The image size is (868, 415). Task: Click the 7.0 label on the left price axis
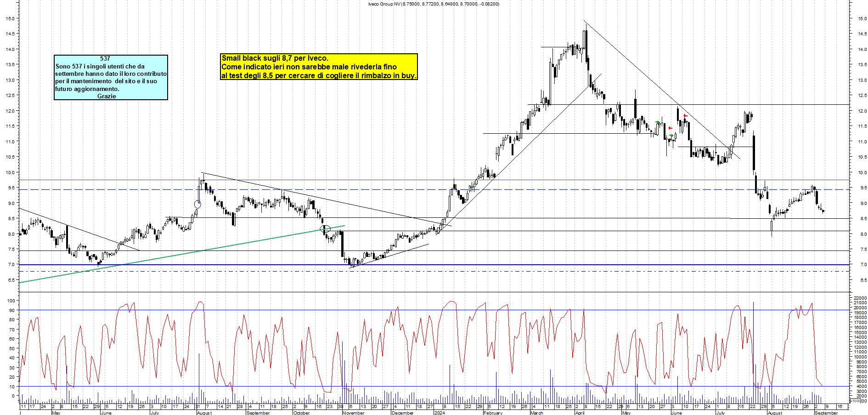[11, 264]
